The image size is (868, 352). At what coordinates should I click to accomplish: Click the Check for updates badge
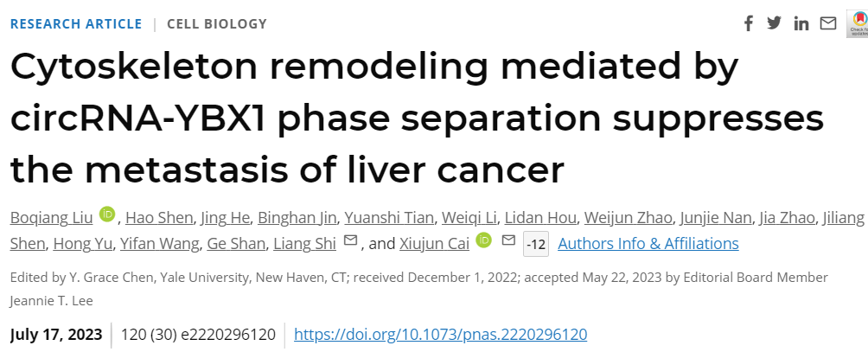(x=858, y=24)
